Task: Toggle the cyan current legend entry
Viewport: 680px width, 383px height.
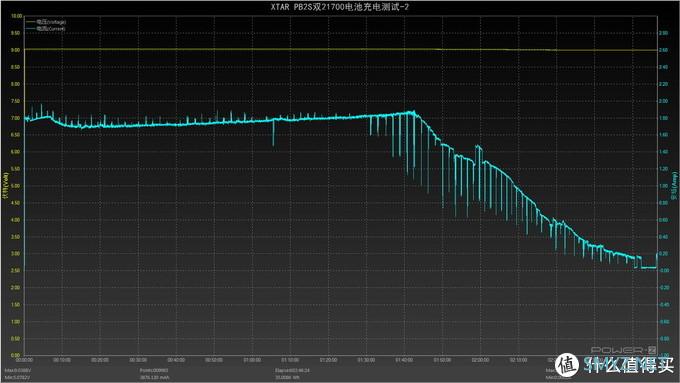Action: coord(46,29)
